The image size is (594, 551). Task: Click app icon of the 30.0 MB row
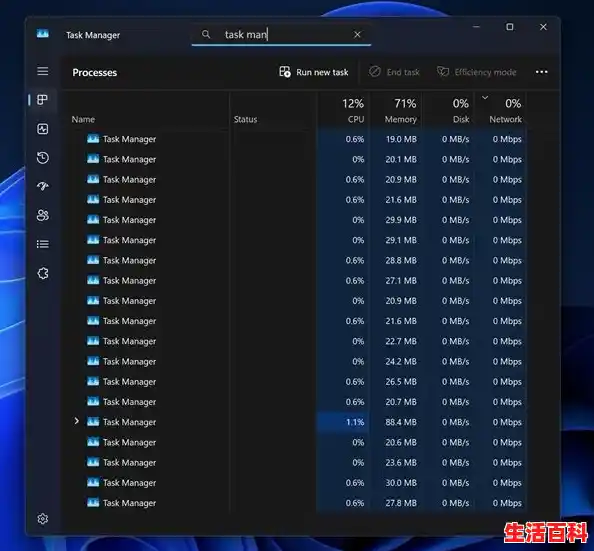[93, 482]
